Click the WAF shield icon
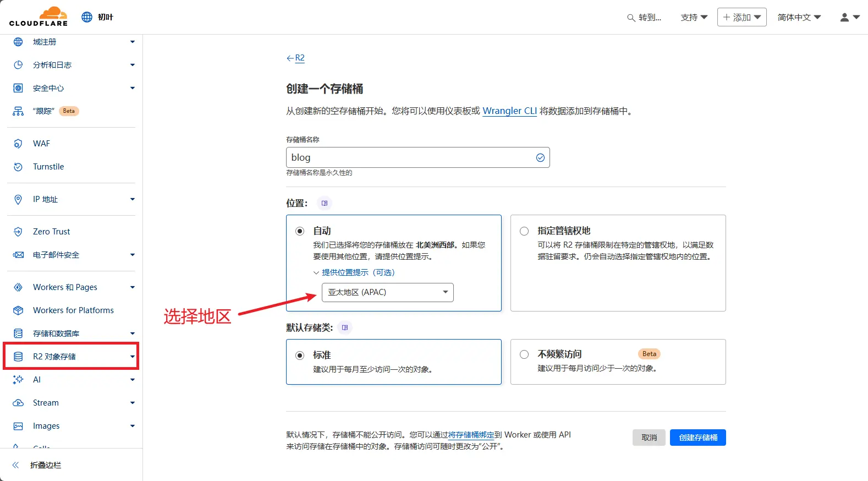The height and width of the screenshot is (481, 868). click(x=18, y=144)
